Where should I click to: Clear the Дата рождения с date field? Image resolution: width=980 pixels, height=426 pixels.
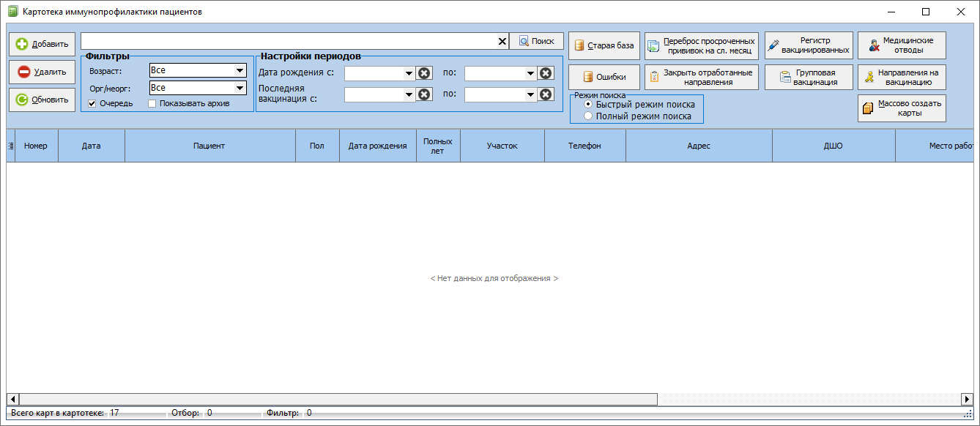[x=424, y=73]
